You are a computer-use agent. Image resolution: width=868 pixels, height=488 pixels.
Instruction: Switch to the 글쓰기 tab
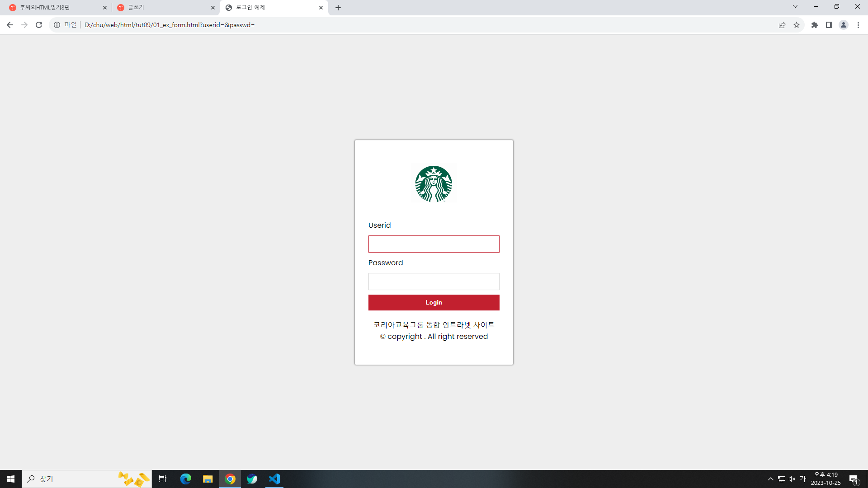[x=163, y=8]
